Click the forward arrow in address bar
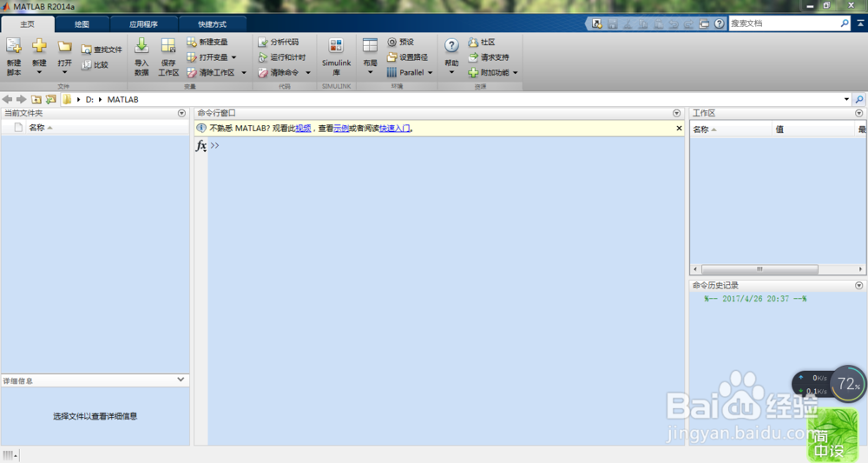 (x=21, y=99)
